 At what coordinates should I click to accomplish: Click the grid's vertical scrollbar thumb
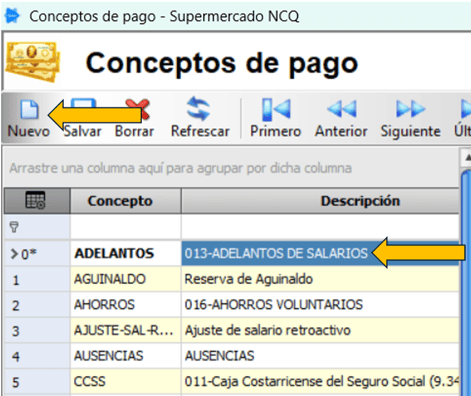coord(466,283)
